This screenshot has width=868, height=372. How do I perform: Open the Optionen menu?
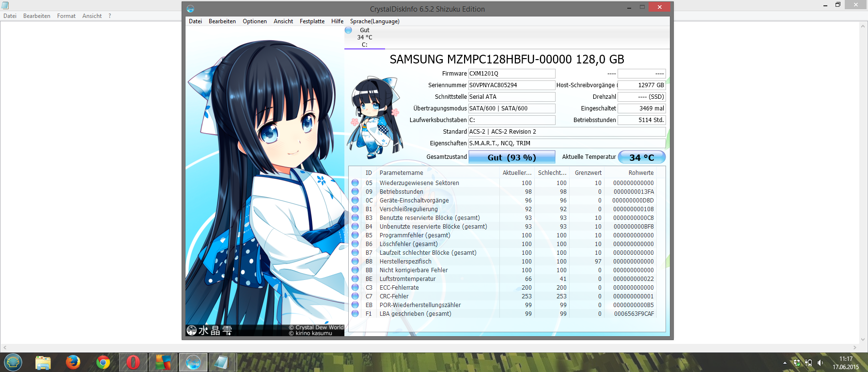[x=255, y=21]
